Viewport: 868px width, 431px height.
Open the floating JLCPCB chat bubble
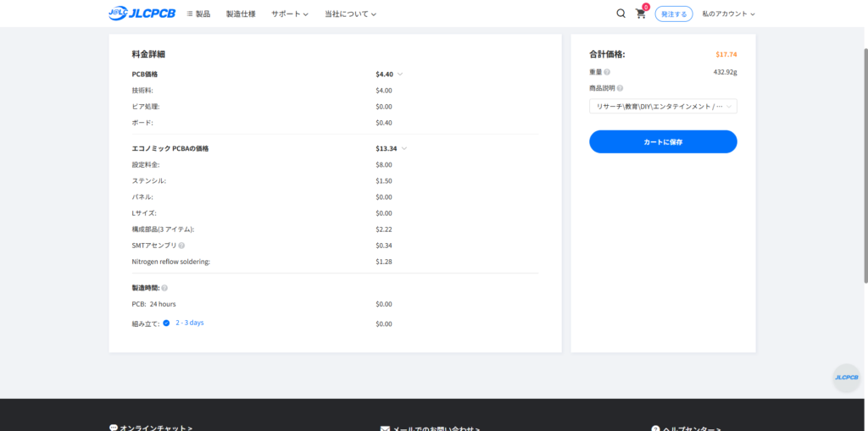(846, 378)
